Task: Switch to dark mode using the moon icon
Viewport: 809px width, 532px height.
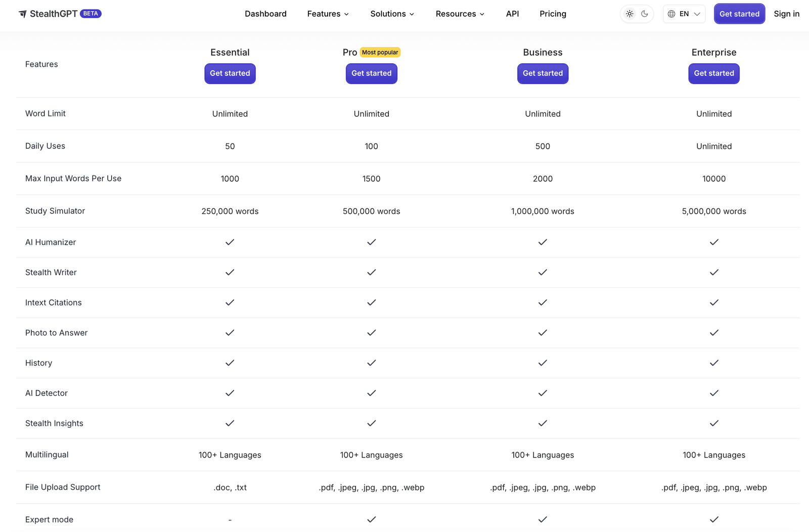Action: click(644, 14)
